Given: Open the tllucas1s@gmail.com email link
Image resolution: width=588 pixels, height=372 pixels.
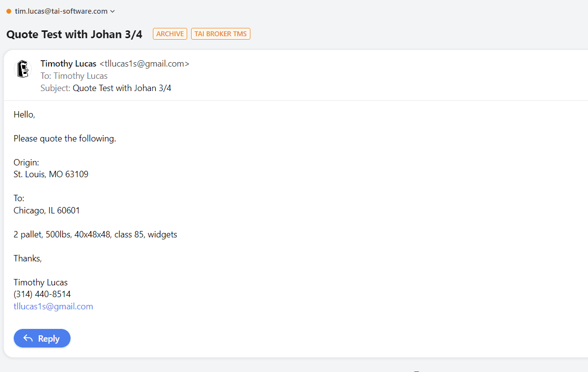Looking at the screenshot, I should [x=53, y=306].
